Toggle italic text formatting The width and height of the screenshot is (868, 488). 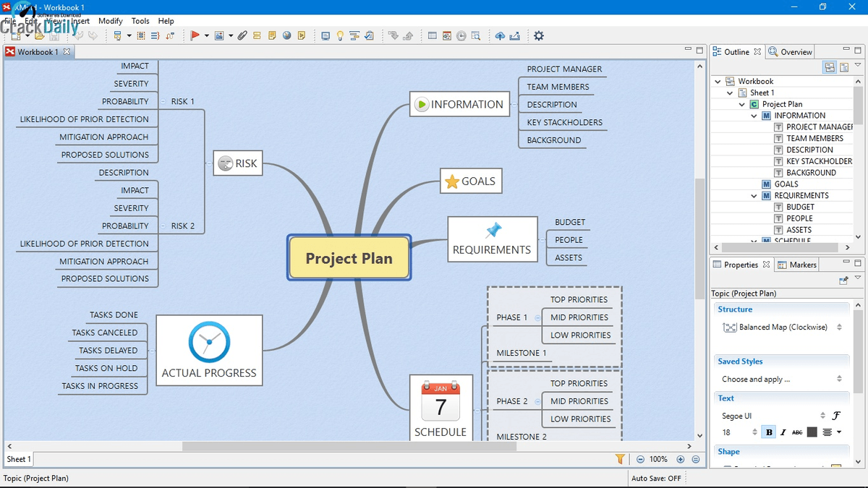[783, 432]
